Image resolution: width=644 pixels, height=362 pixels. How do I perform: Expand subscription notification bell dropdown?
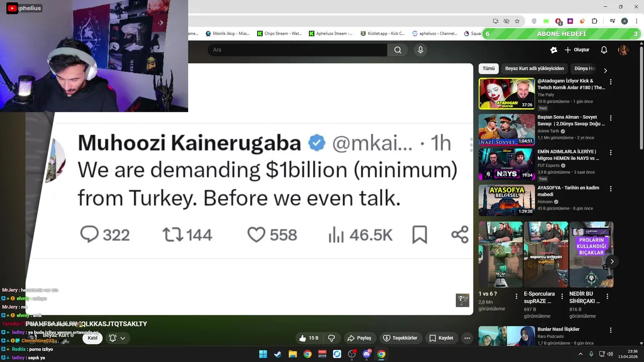click(117, 338)
